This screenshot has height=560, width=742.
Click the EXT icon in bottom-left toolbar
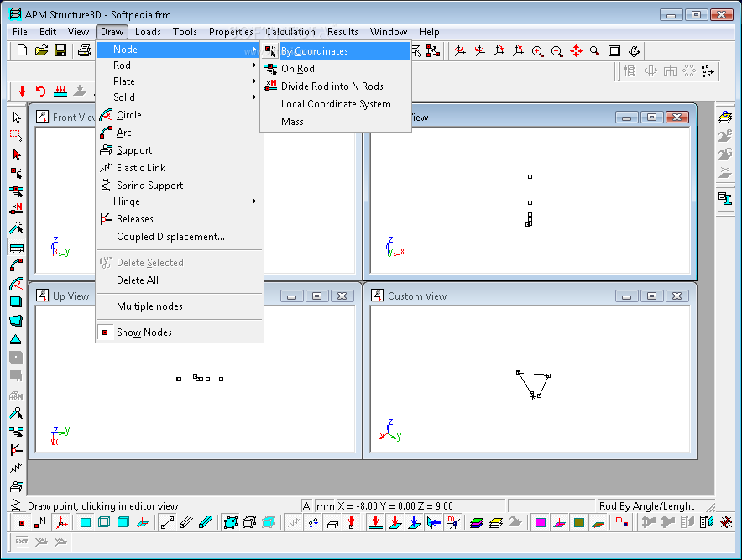click(x=22, y=541)
